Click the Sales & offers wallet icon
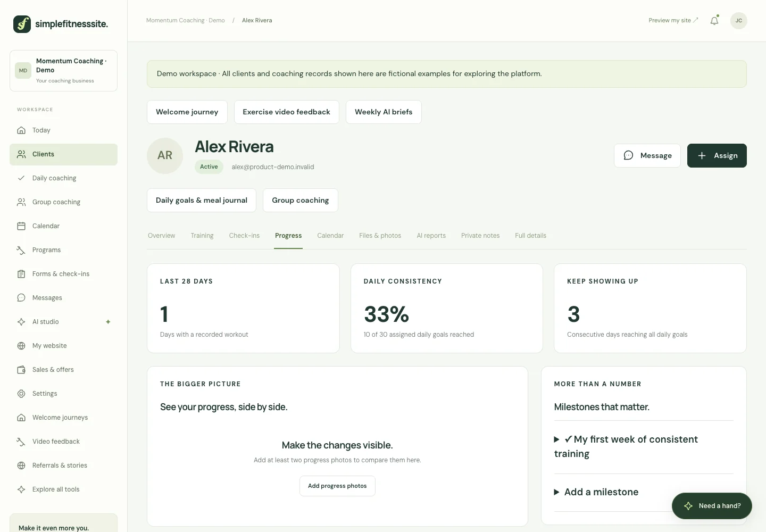The width and height of the screenshot is (766, 532). coord(21,370)
